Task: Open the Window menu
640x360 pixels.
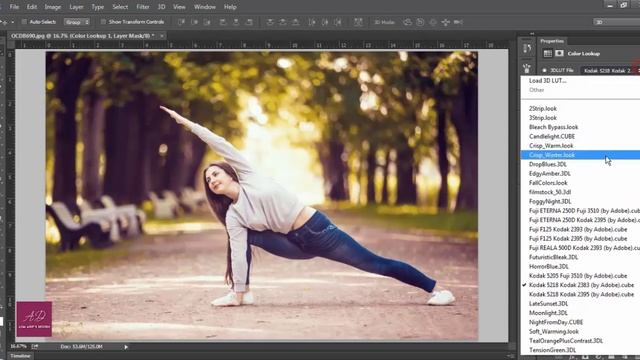Action: point(204,7)
